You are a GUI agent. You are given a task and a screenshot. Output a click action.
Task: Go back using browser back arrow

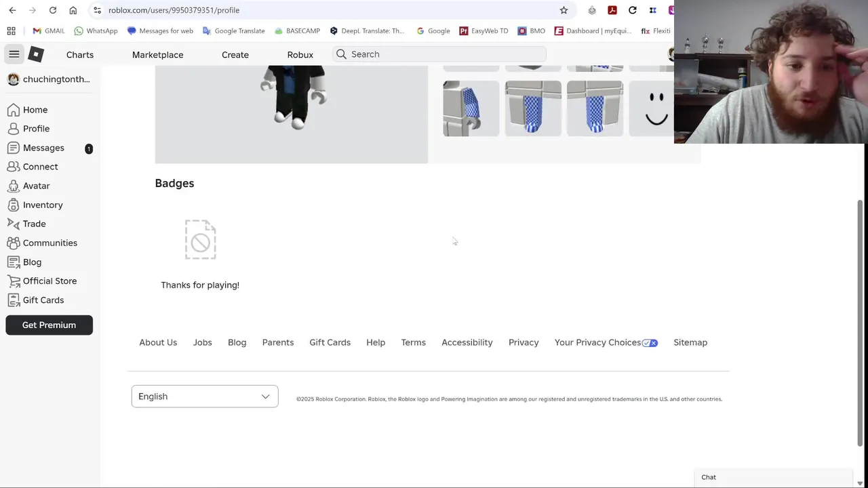(x=12, y=10)
